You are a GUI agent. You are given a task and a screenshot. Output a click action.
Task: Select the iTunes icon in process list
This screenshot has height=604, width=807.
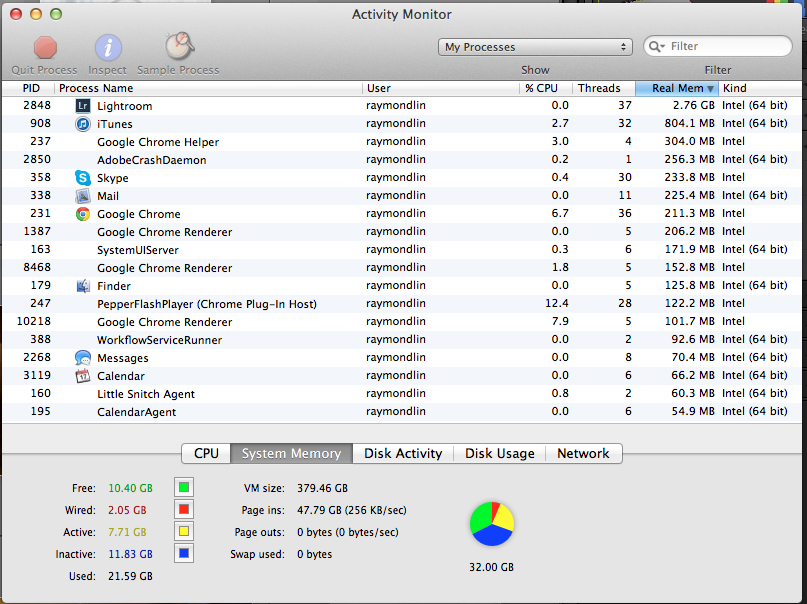coord(84,124)
